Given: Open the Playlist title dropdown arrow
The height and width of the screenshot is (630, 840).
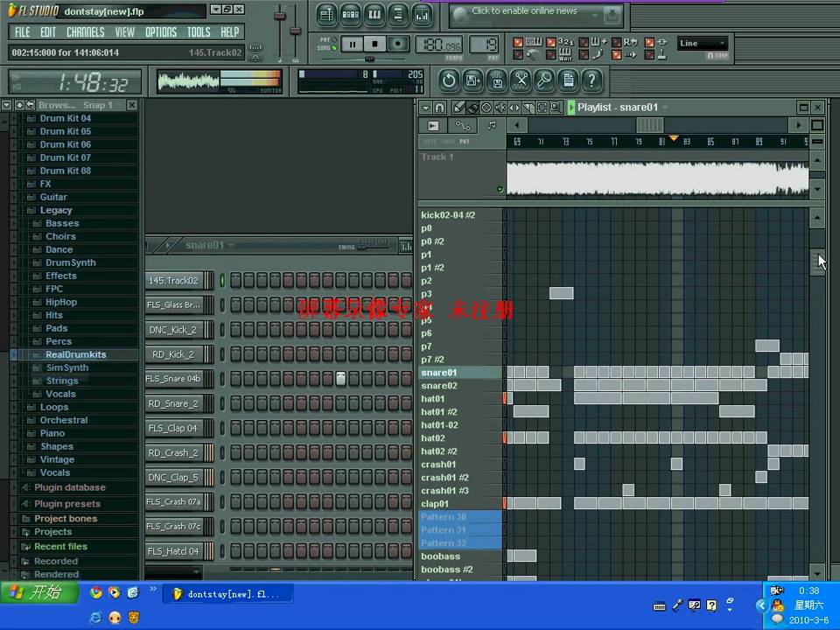Looking at the screenshot, I should click(665, 107).
